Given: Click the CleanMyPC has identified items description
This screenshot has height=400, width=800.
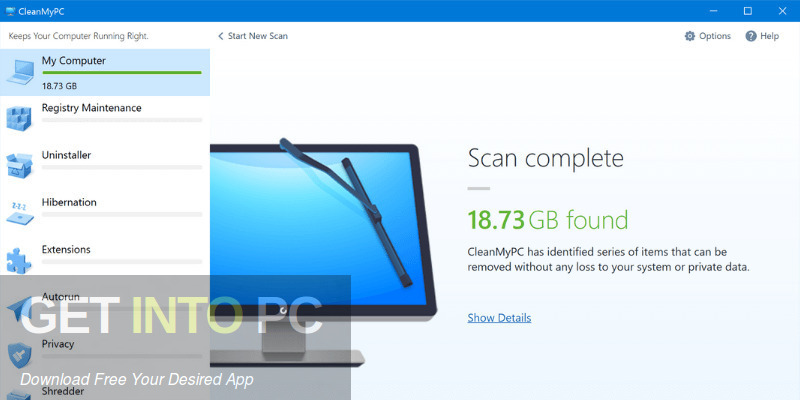Looking at the screenshot, I should tap(609, 259).
